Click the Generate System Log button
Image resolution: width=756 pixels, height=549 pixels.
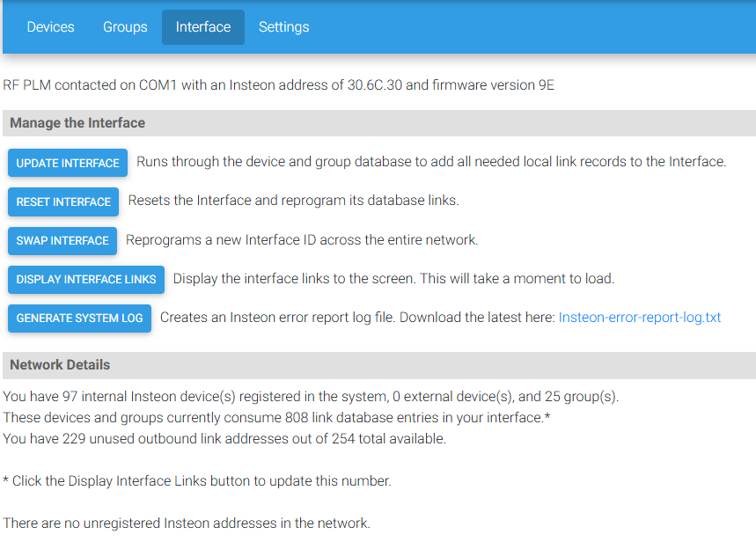pos(79,318)
